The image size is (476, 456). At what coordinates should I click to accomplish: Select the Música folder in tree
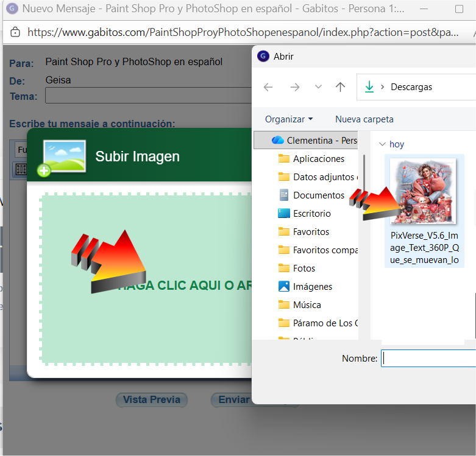click(x=307, y=305)
